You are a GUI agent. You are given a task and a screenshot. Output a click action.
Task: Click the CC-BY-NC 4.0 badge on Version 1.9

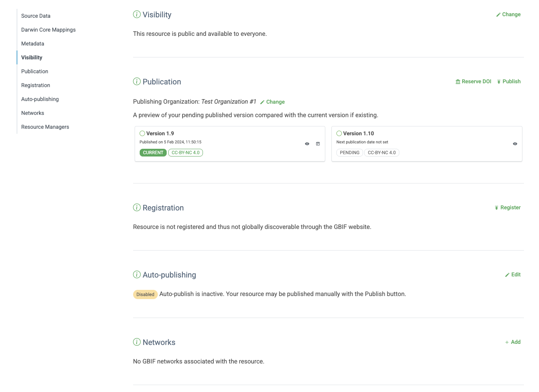(x=186, y=153)
